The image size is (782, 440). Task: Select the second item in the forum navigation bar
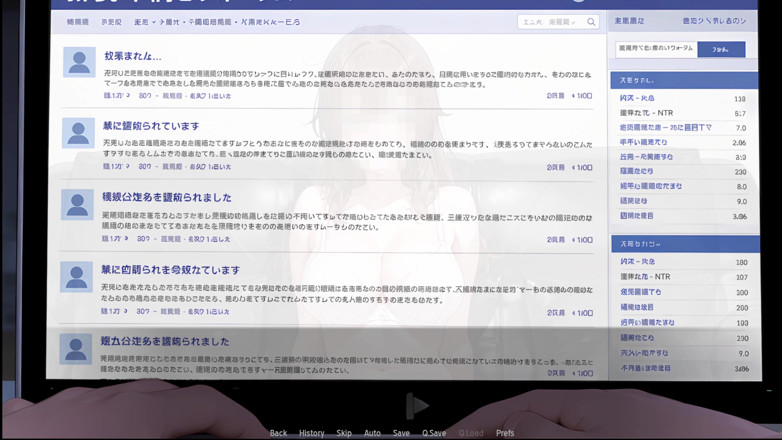[x=111, y=22]
